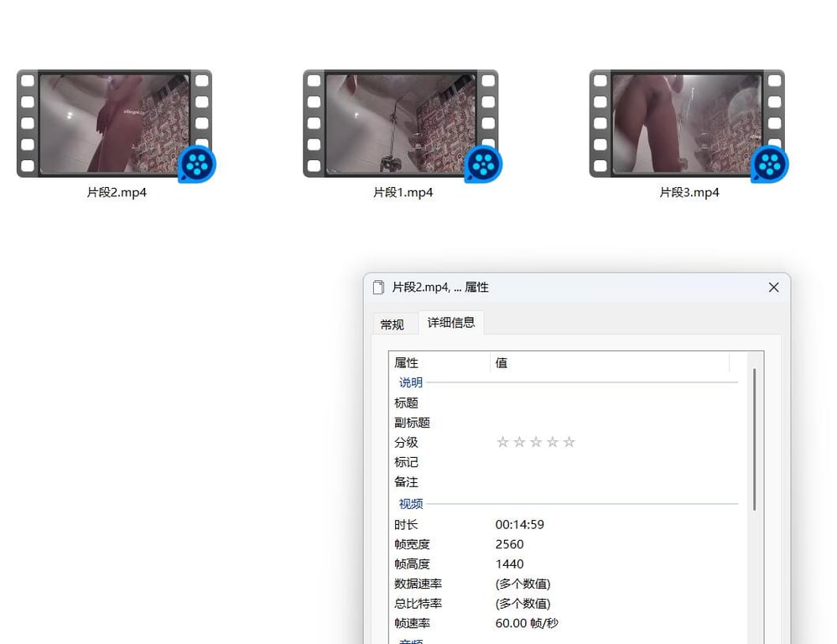Viewport: 837px width, 644px height.
Task: Click the 总比特率 property row
Action: click(566, 604)
